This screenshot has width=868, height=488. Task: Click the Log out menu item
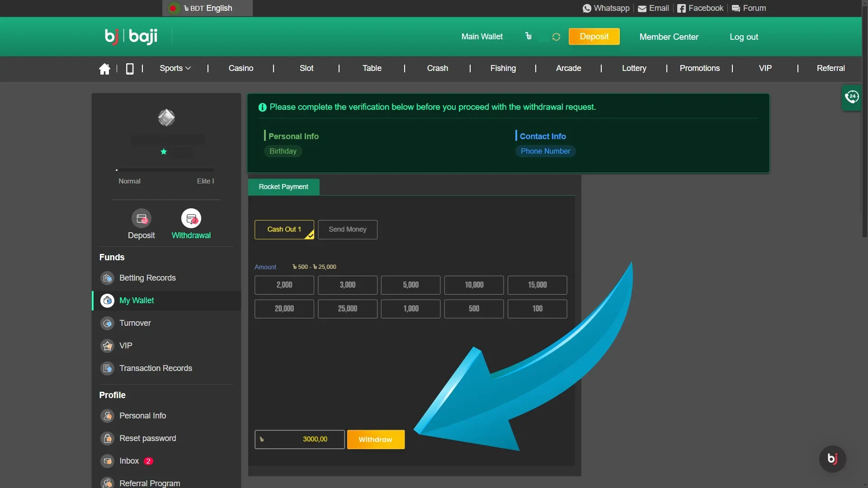(743, 37)
